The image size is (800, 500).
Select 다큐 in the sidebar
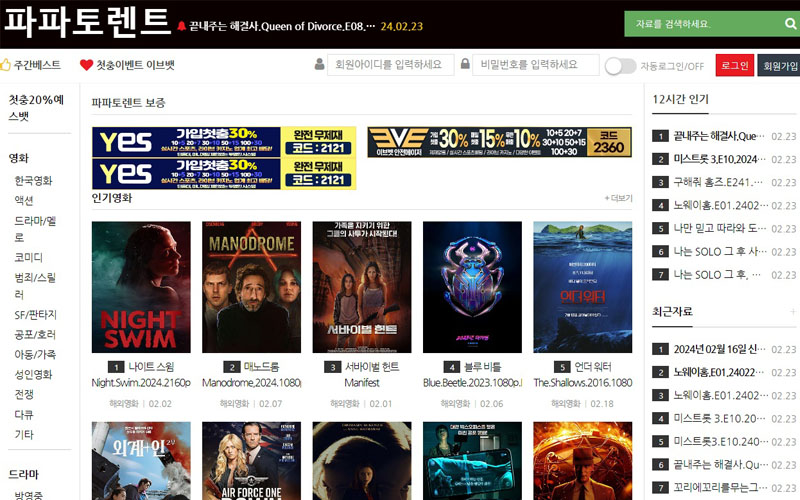coord(24,414)
